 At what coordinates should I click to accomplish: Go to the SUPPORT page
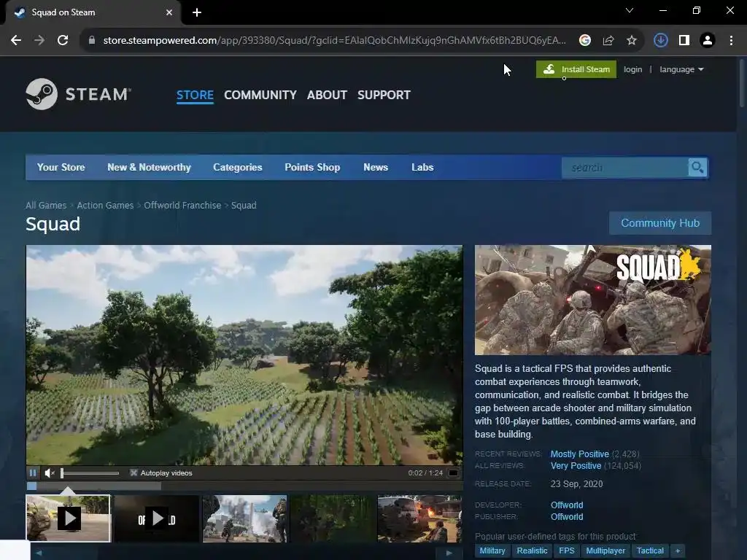click(x=384, y=96)
